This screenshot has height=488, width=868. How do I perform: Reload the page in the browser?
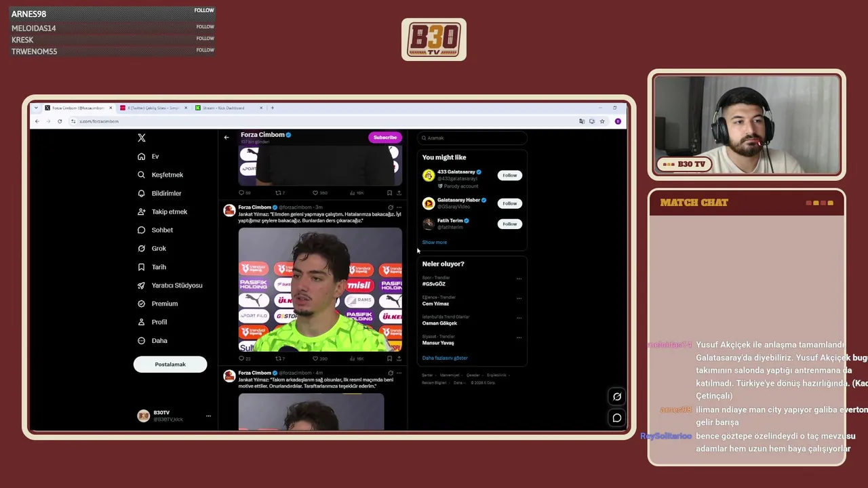[60, 121]
